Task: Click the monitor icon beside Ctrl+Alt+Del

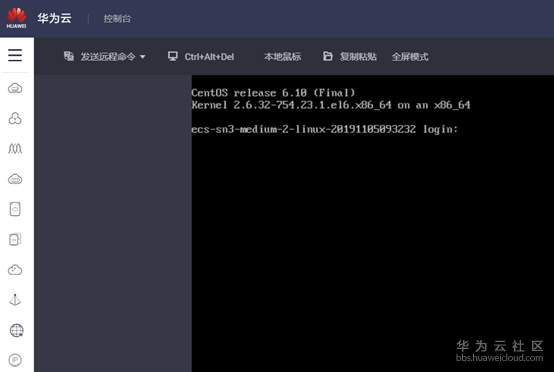Action: click(x=173, y=56)
